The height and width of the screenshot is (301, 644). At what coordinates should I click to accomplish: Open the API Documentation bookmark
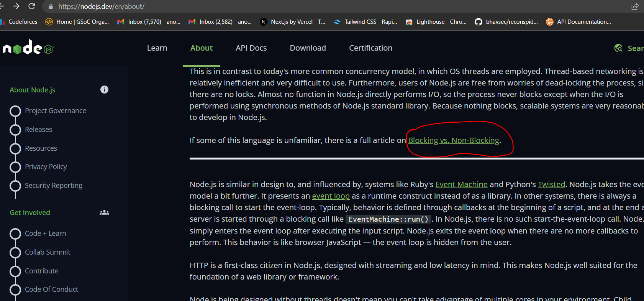coord(578,22)
